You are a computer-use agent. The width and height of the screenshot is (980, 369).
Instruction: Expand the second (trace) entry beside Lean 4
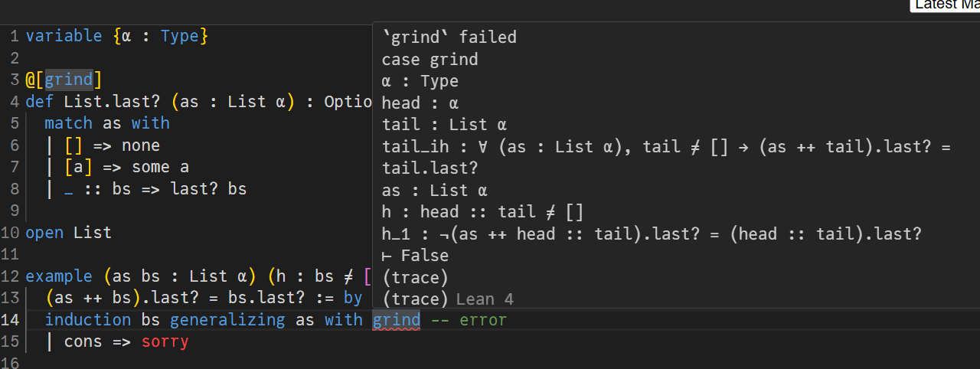point(414,299)
